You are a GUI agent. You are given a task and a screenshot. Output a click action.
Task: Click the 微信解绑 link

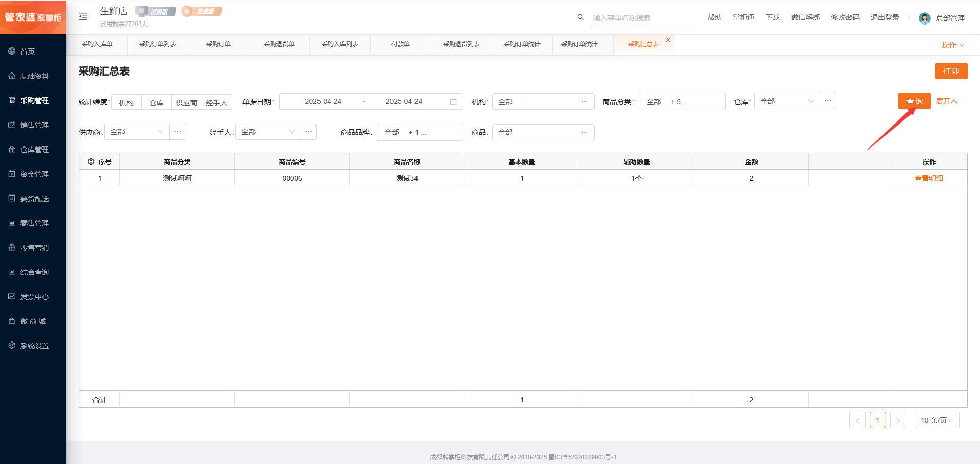click(x=805, y=17)
